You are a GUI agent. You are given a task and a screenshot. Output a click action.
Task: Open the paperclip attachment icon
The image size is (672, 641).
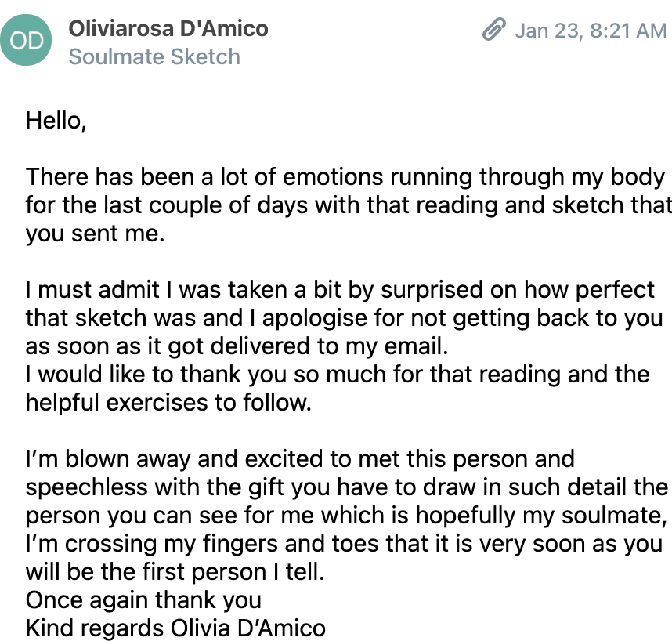(x=493, y=30)
